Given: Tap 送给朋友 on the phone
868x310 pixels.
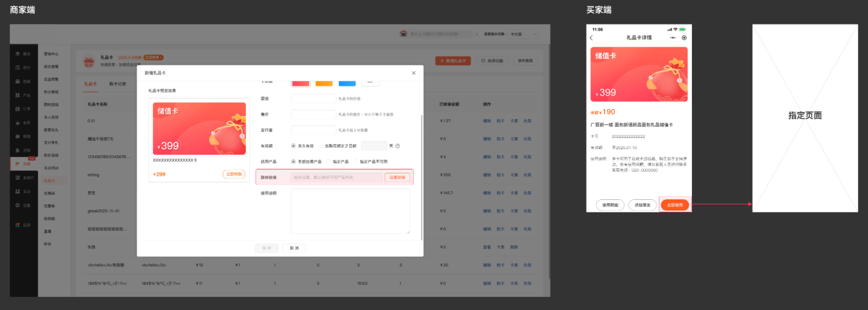Looking at the screenshot, I should (642, 205).
